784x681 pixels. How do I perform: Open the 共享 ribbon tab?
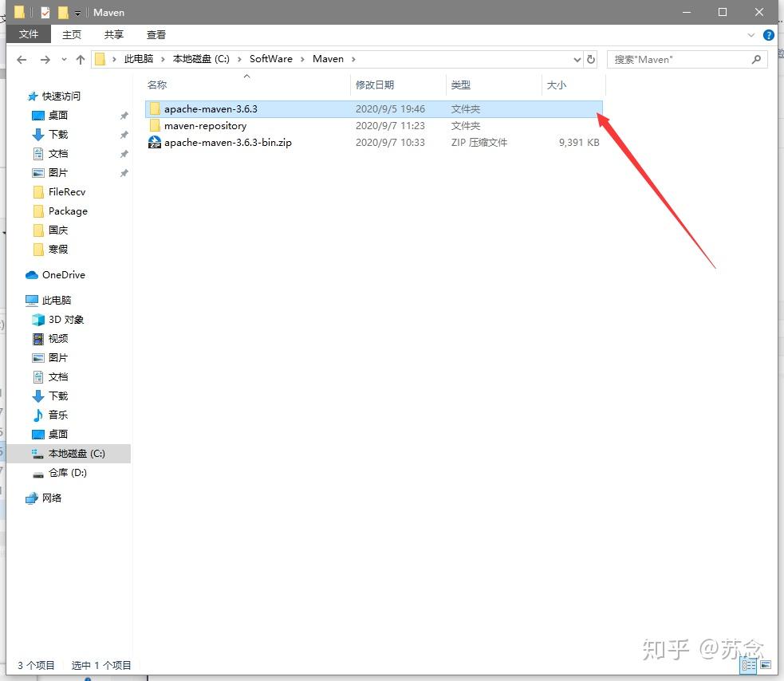pos(113,34)
